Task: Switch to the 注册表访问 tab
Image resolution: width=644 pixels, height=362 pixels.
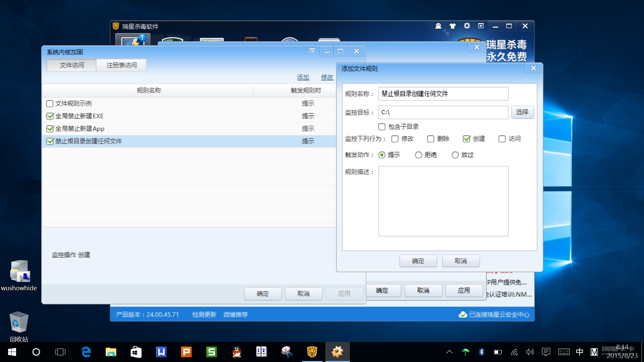Action: (121, 65)
